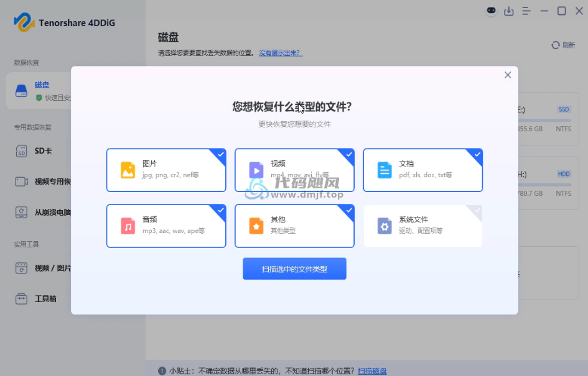Click the crashed computer sidebar icon
588x376 pixels.
click(x=21, y=213)
